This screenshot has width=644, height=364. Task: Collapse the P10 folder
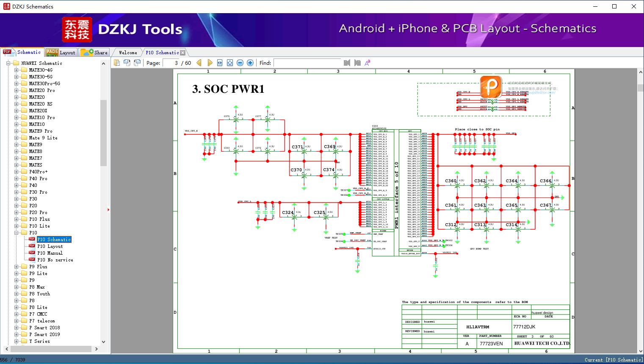click(x=17, y=233)
